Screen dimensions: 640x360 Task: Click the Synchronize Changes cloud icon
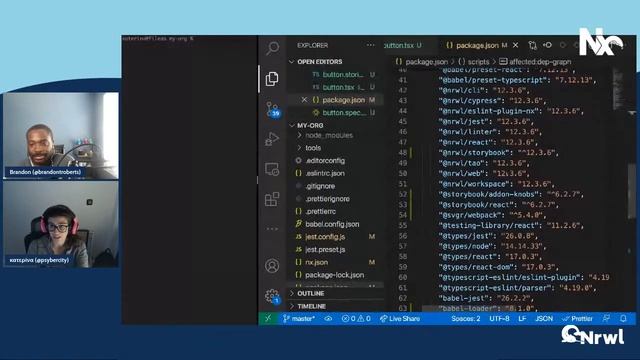[x=328, y=318]
